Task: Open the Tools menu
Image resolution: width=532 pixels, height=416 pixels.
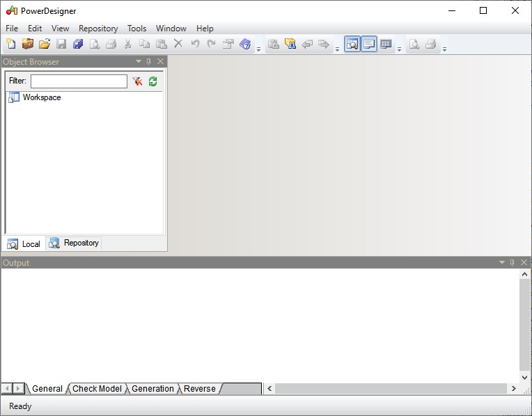Action: (136, 29)
